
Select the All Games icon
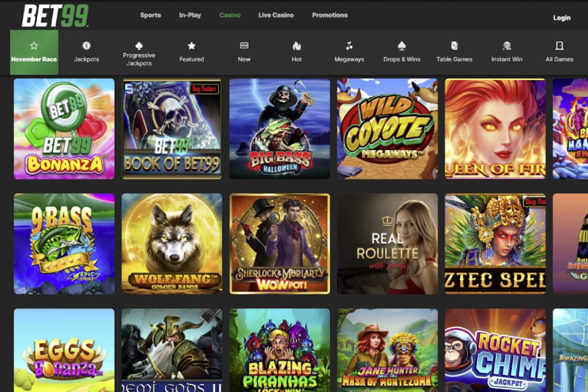pos(559,46)
